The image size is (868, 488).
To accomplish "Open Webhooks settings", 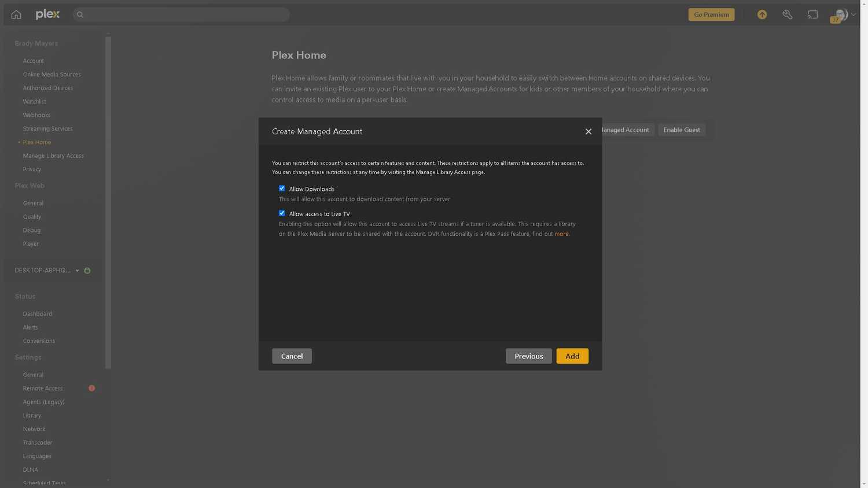I will 36,115.
